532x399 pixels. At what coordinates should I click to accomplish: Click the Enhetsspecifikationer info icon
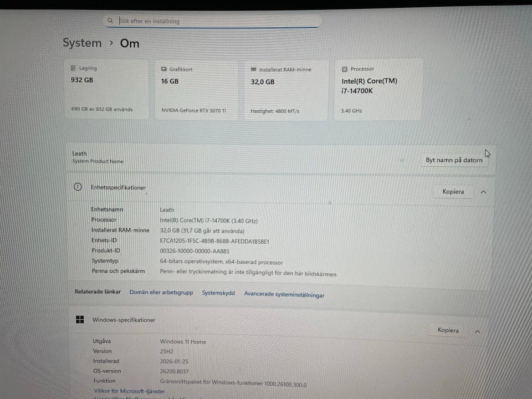click(78, 187)
